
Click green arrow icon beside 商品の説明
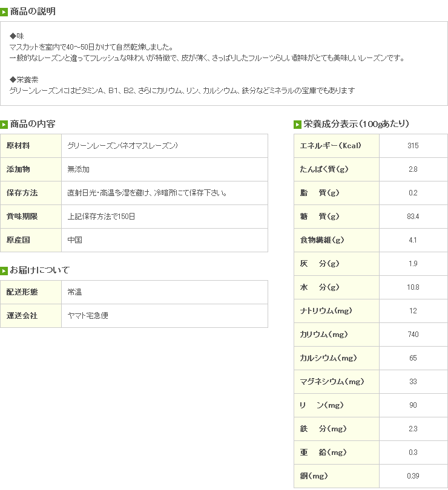click(x=4, y=13)
